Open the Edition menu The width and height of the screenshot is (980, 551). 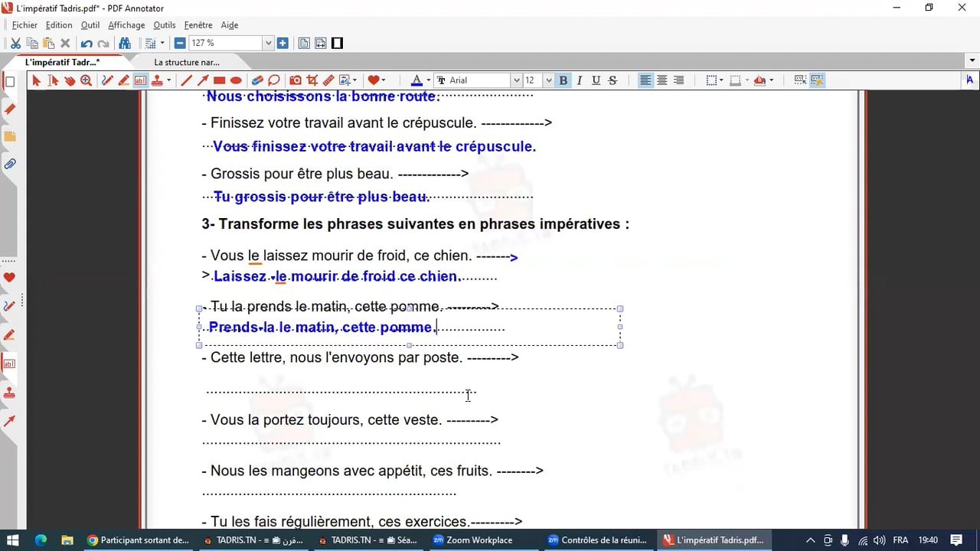click(59, 25)
